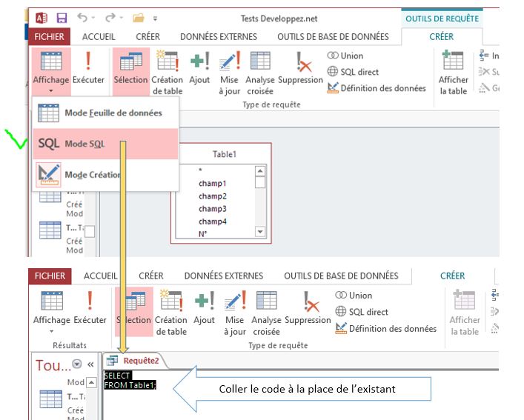
Task: Select champ3 in Table1 field list
Action: coord(213,209)
